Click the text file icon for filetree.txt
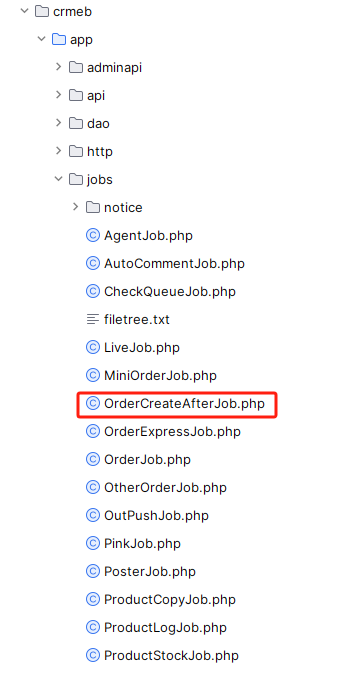This screenshot has height=673, width=363. 93,319
